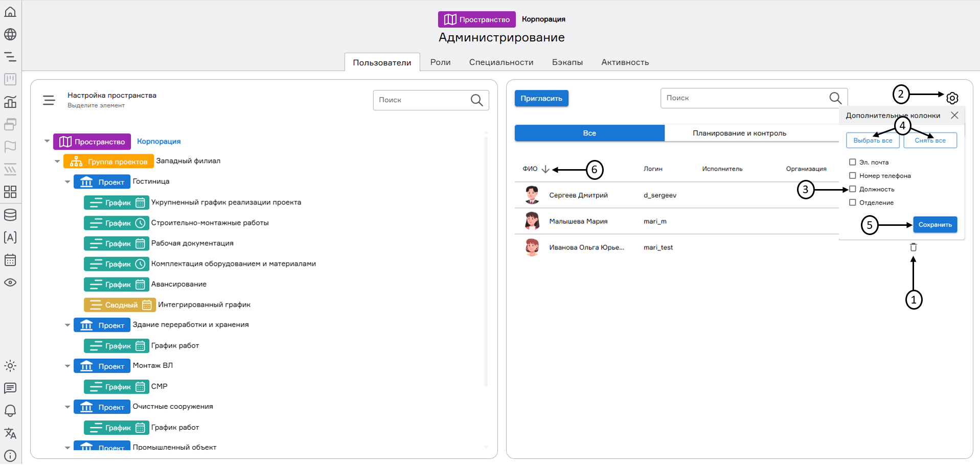Open the hamburger menu beside Настройка пространства
Image resolution: width=980 pixels, height=465 pixels.
[49, 100]
